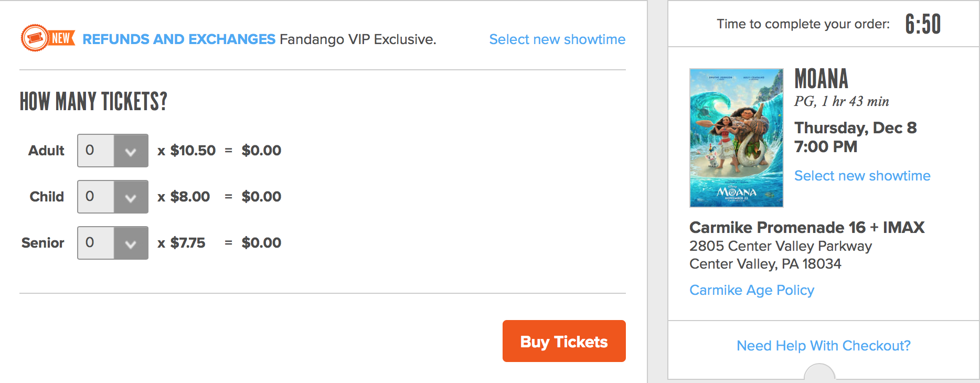
Task: Click the Carmike Promenade 16 + IMAX theater name
Action: tap(806, 227)
